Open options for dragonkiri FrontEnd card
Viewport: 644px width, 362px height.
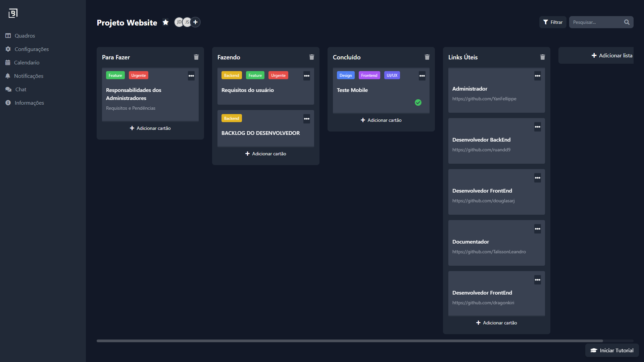tap(538, 280)
